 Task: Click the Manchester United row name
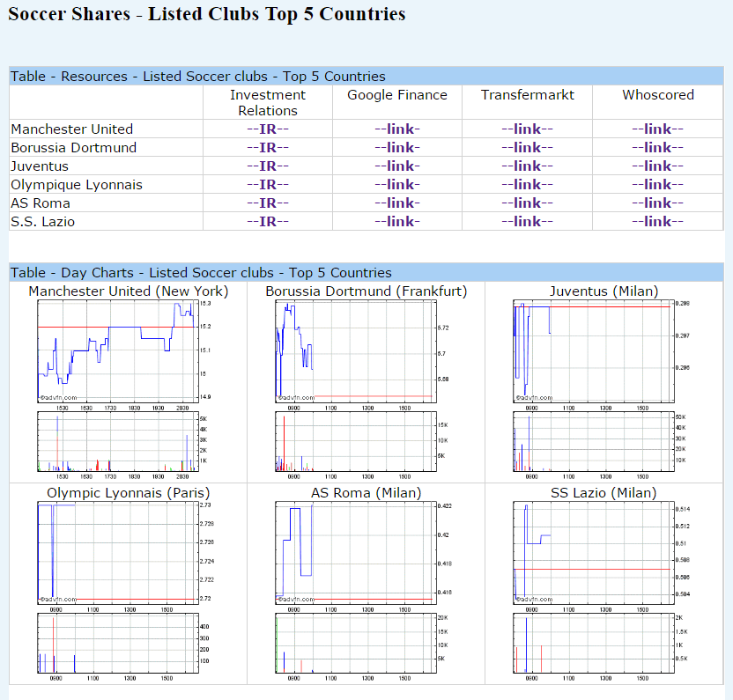tap(72, 129)
